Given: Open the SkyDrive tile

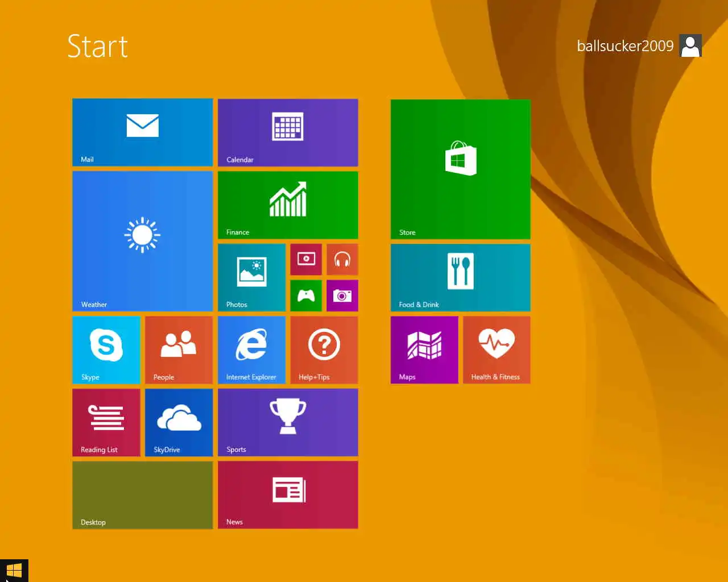Looking at the screenshot, I should pyautogui.click(x=179, y=423).
